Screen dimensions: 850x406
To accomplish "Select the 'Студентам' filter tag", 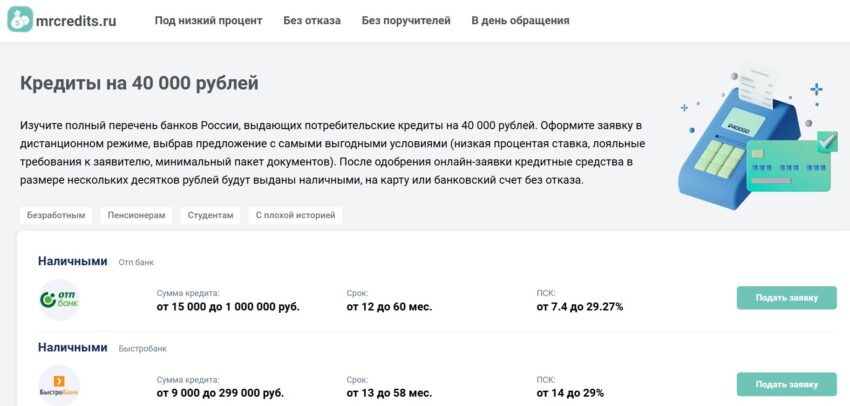I will [210, 215].
